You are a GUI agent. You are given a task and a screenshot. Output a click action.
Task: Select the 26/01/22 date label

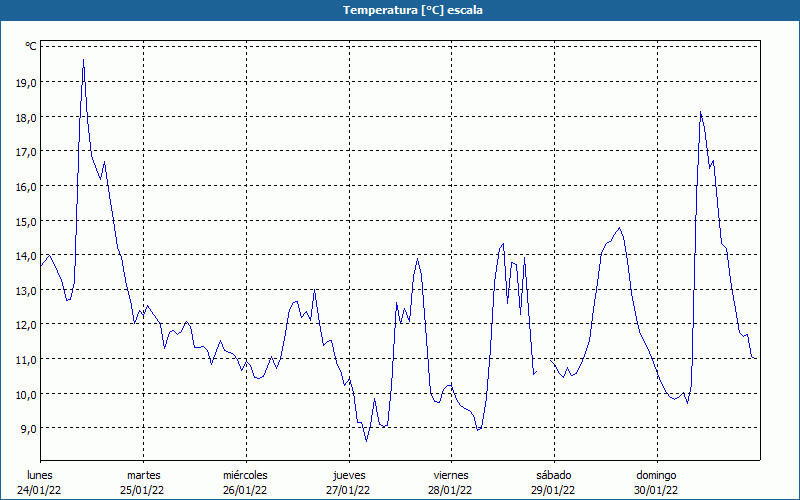pyautogui.click(x=245, y=490)
